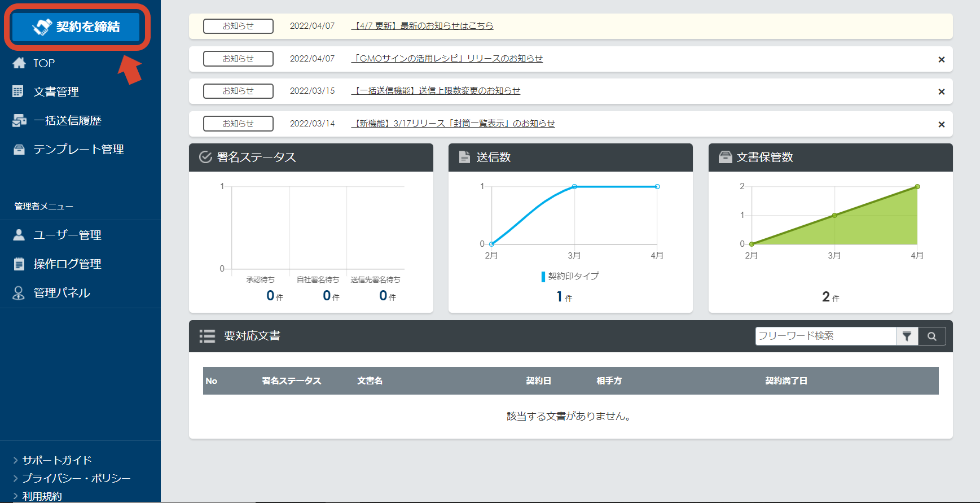Click the bulk send icon beside 一括送信履歴
The image size is (980, 503).
pyautogui.click(x=19, y=120)
